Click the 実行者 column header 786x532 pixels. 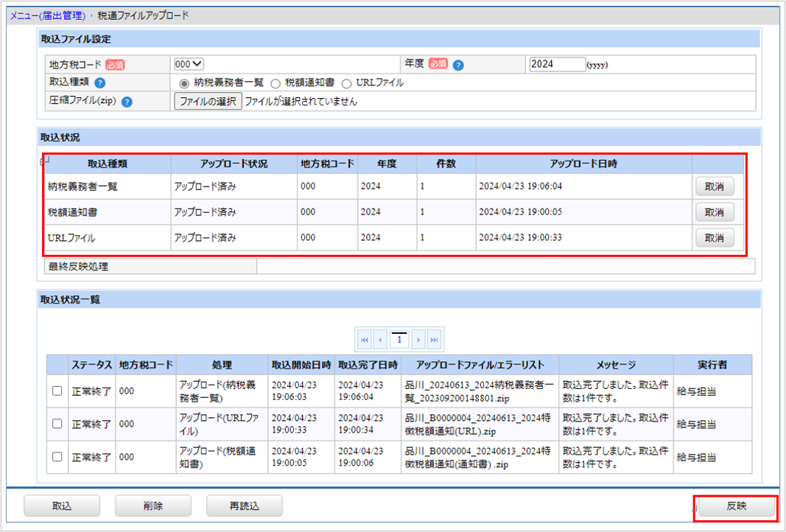712,365
